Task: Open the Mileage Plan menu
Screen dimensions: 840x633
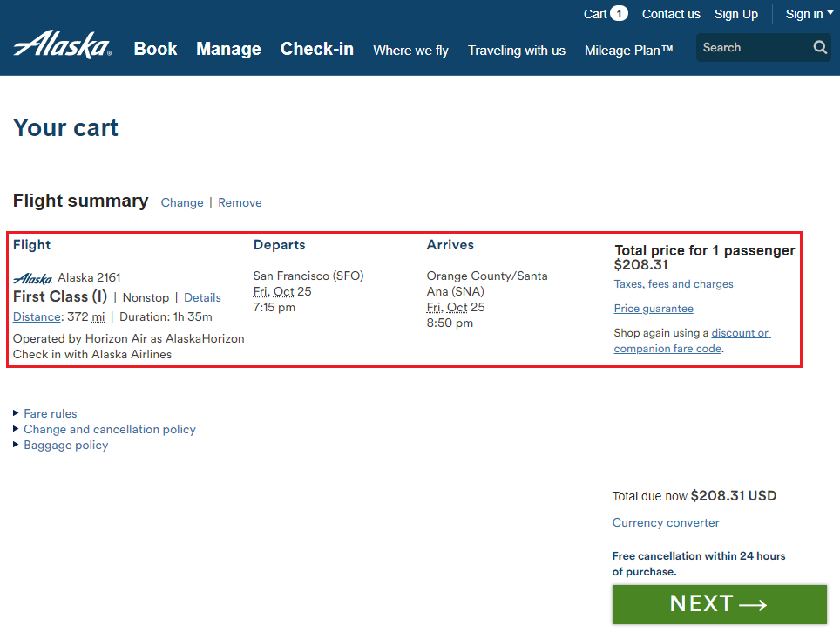Action: [629, 51]
